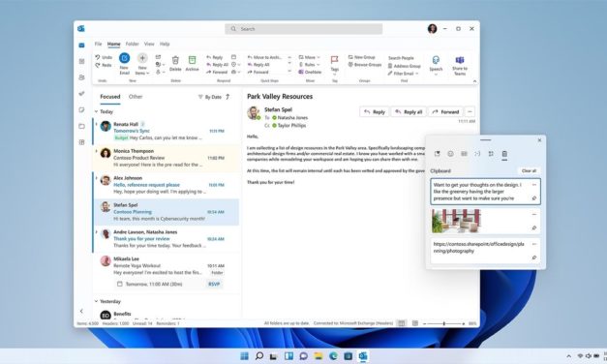Collapse the ribbon with the small arrow
607x364 pixels.
click(474, 81)
